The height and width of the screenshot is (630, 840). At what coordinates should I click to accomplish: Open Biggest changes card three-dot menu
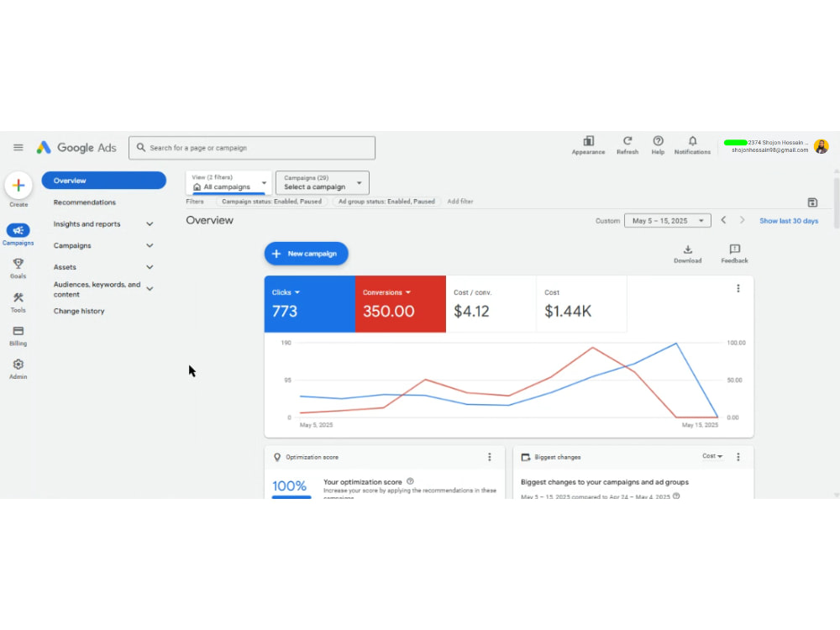pyautogui.click(x=738, y=457)
